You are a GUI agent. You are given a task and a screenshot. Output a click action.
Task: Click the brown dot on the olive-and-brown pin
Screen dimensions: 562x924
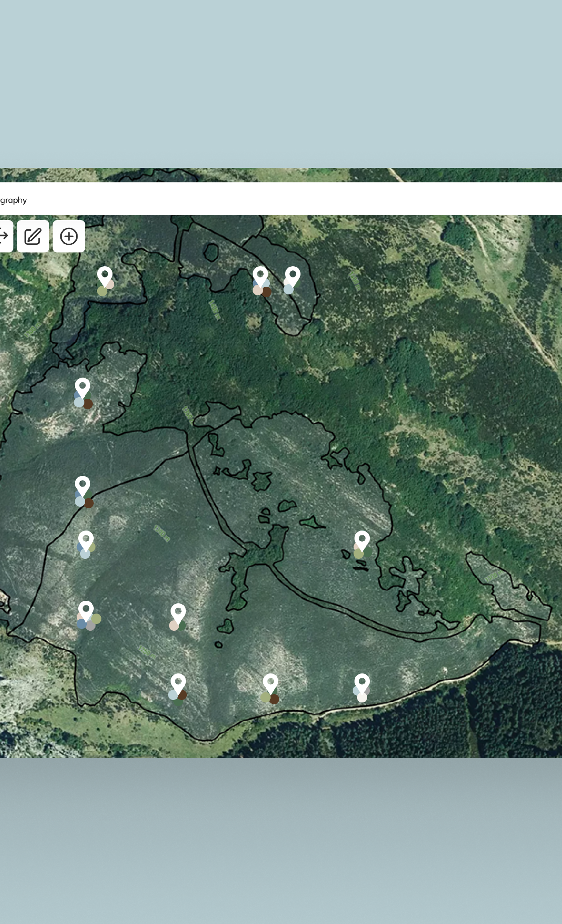[274, 699]
